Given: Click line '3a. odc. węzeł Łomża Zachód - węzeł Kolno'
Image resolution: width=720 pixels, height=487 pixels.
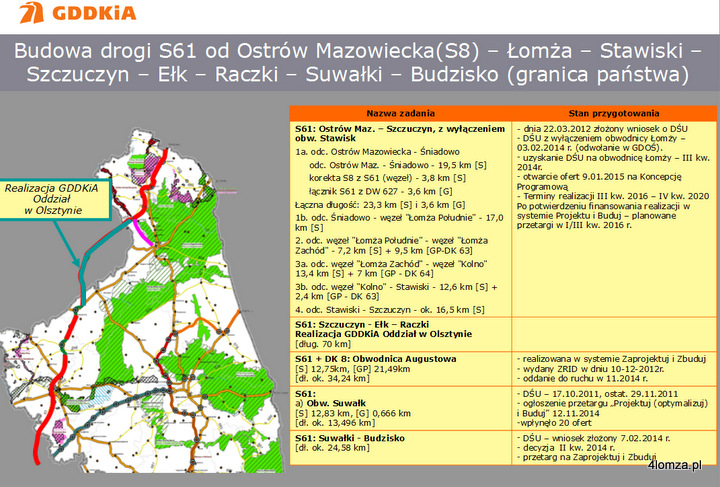Looking at the screenshot, I should 391,269.
